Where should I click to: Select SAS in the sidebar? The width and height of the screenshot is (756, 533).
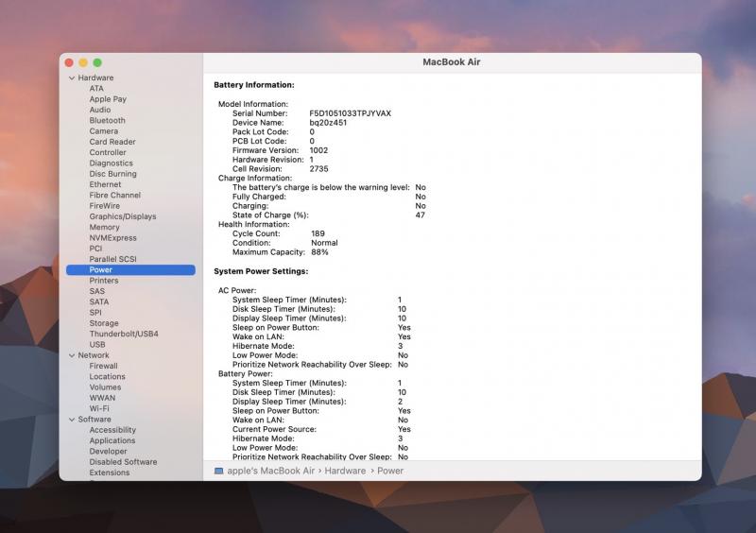coord(97,291)
